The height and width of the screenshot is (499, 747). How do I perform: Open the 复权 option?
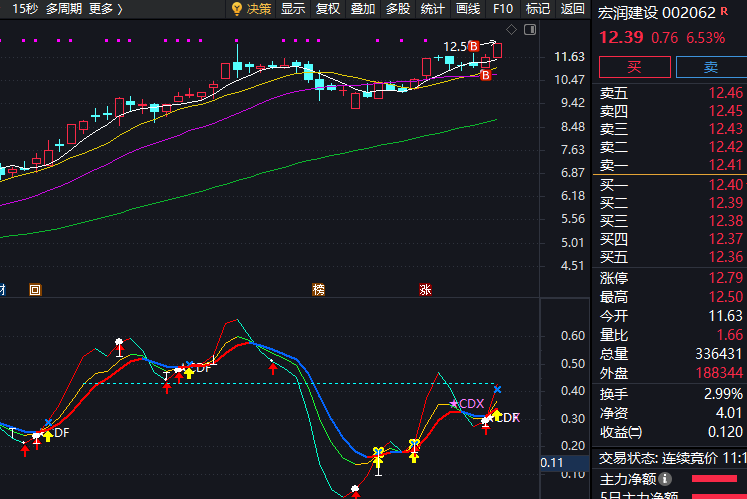(328, 9)
